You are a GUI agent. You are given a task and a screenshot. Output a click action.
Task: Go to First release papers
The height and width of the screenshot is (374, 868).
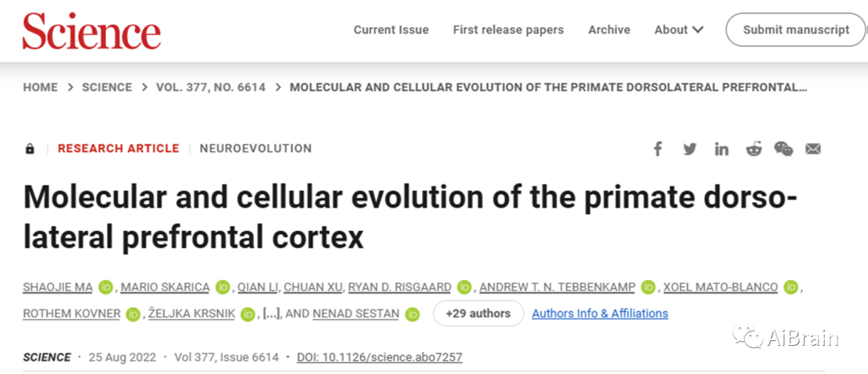(x=508, y=30)
